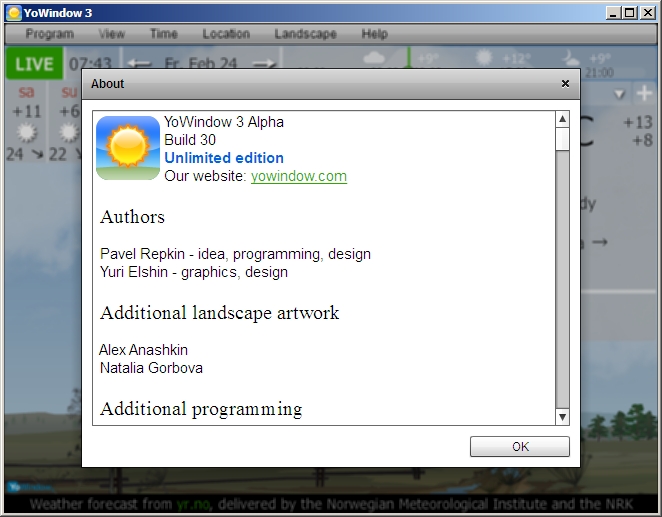Click 'Alex Anashkin' name
This screenshot has width=662, height=517.
[x=144, y=350]
